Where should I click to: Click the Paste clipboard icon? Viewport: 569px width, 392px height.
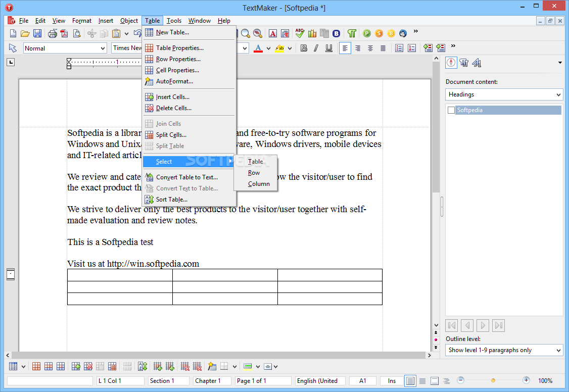click(116, 34)
